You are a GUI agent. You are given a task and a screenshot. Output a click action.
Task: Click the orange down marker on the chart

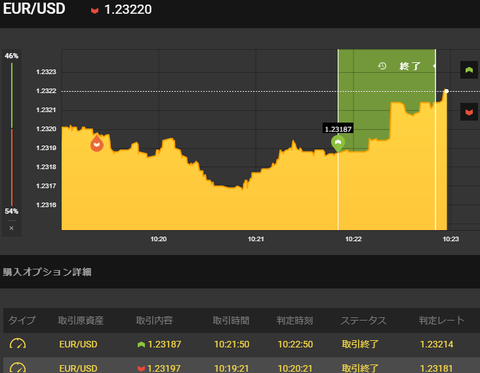(x=97, y=143)
